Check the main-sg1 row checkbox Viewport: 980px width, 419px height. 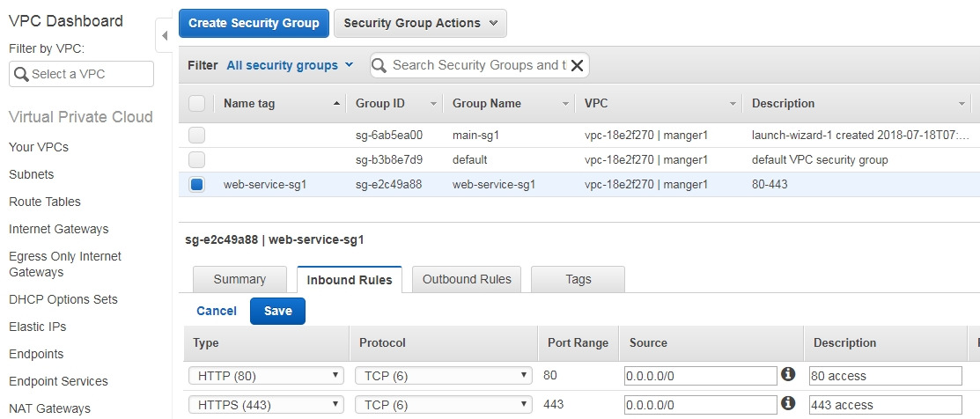197,135
